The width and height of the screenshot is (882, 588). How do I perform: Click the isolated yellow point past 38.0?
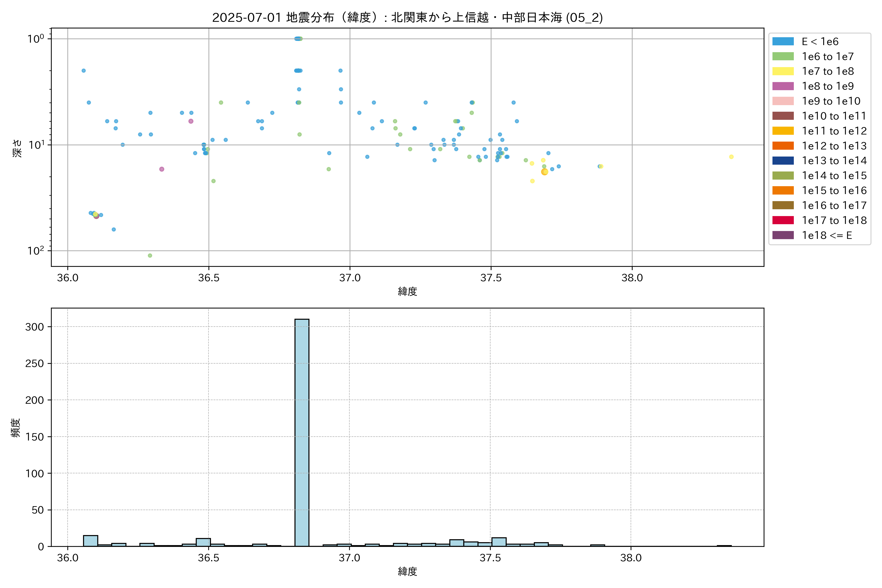[731, 157]
